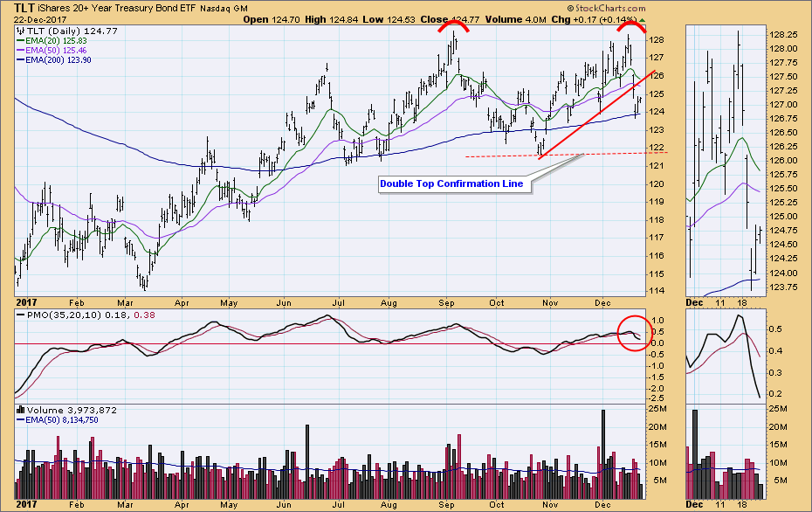Select the green EMA(20) legend line swatch
Image resolution: width=812 pixels, height=512 pixels.
(x=21, y=41)
